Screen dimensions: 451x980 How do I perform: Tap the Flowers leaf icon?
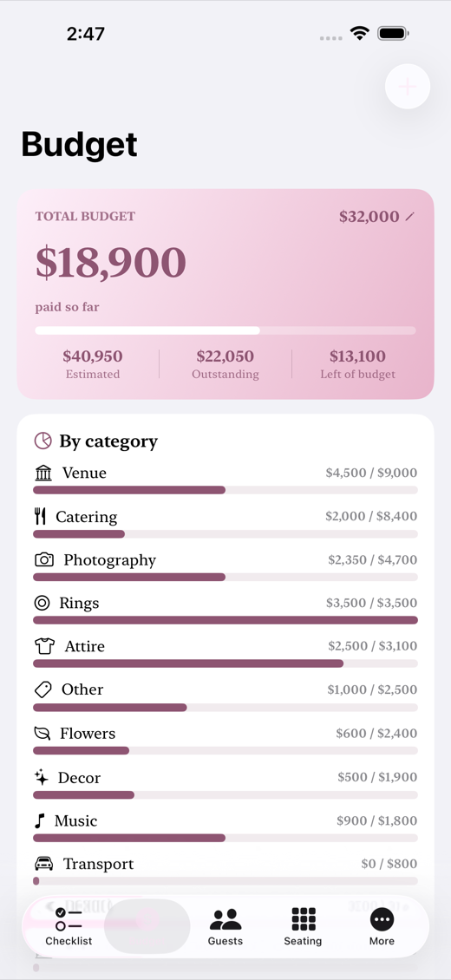42,733
